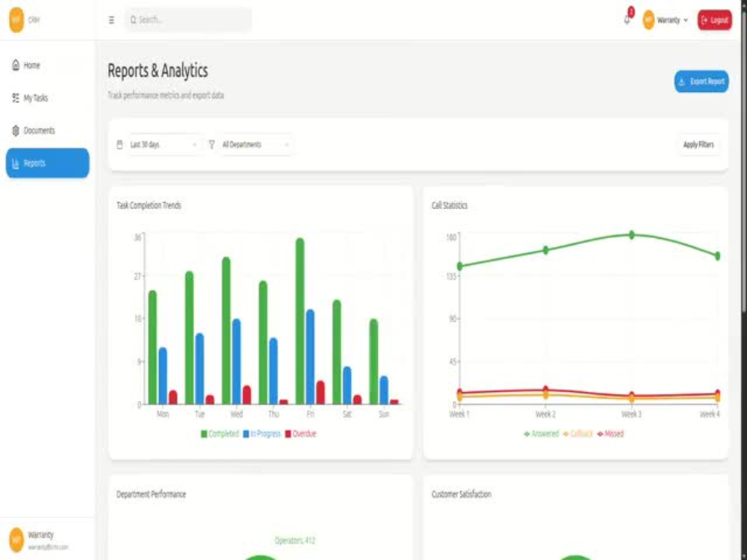Image resolution: width=747 pixels, height=560 pixels.
Task: Toggle Callback series in Call Statistics legend
Action: tap(577, 434)
